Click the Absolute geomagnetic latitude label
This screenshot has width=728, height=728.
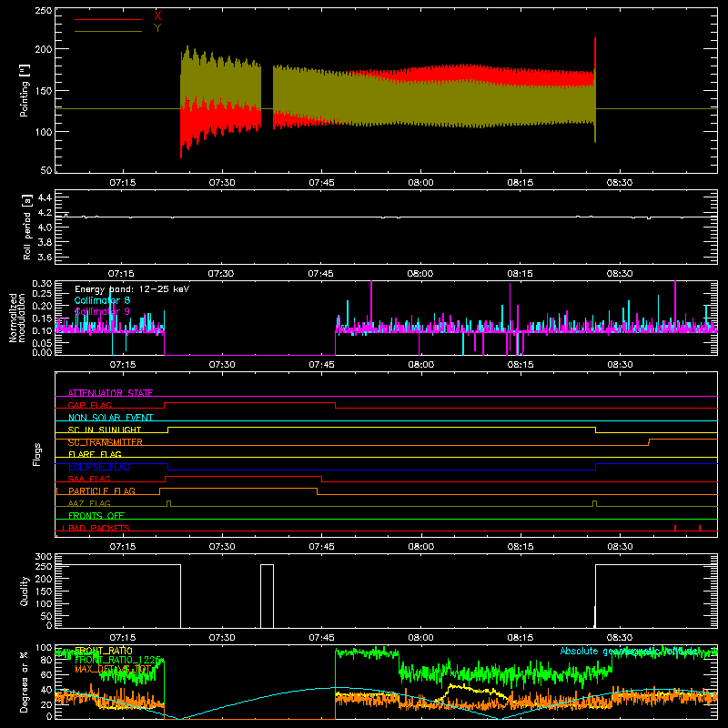pyautogui.click(x=629, y=652)
